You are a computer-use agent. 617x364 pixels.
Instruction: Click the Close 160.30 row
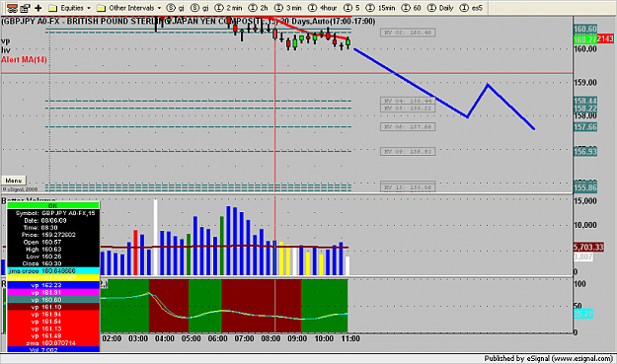(53, 263)
